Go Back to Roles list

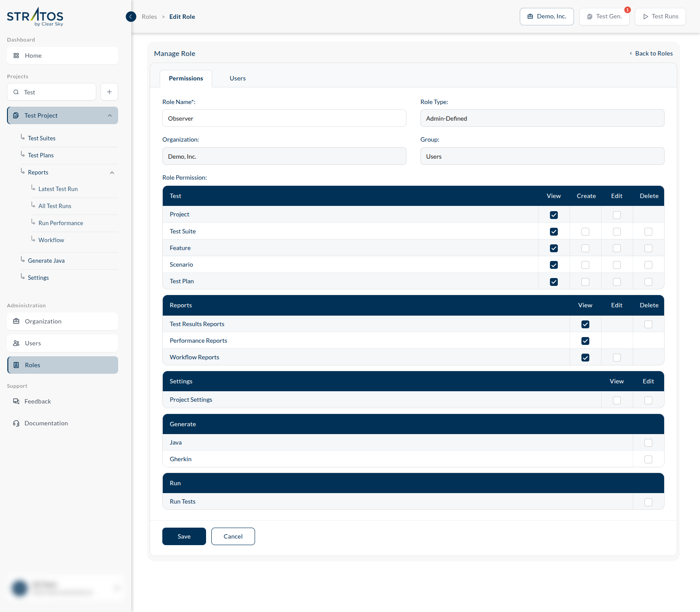[x=651, y=53]
